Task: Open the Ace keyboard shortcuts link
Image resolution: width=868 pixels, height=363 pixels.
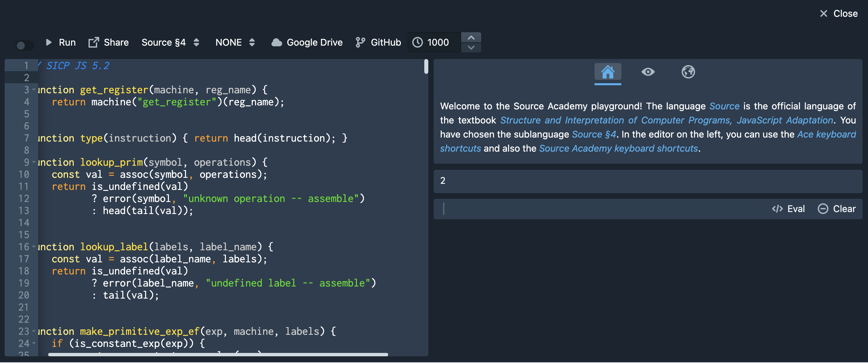Action: pos(826,135)
